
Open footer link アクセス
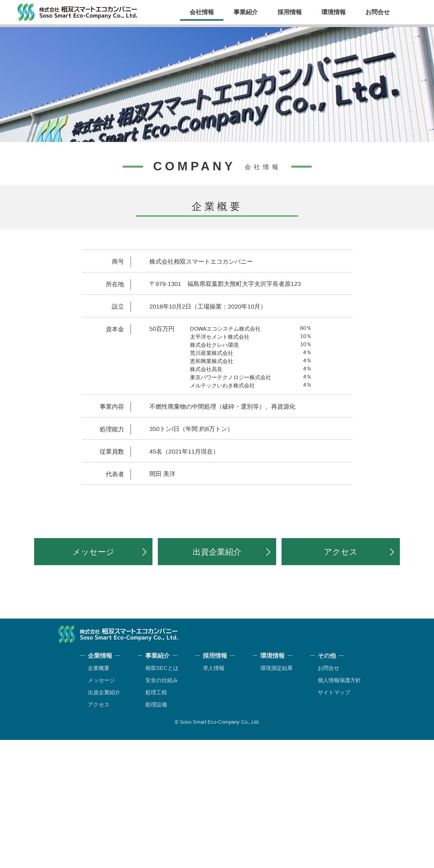tap(99, 705)
